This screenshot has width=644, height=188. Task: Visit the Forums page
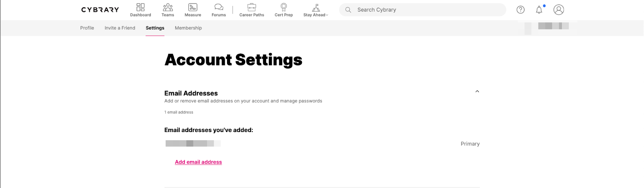coord(219,10)
